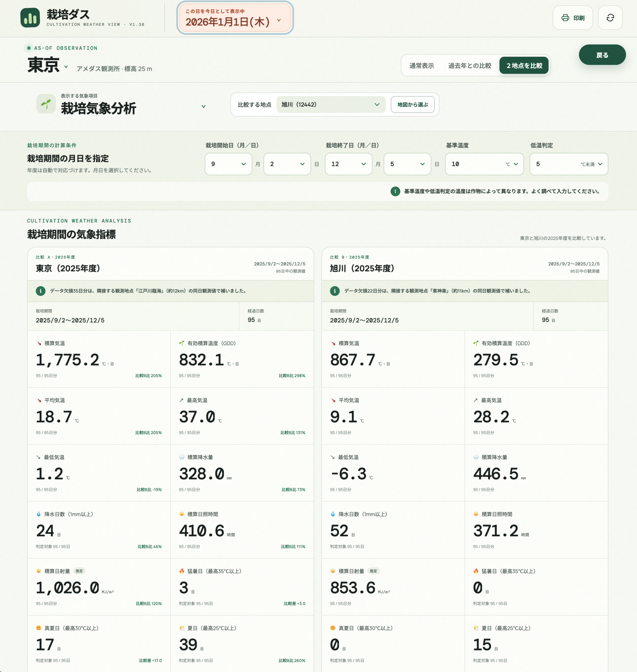
Task: Click the 栽培期間の気象指標 section heading
Action: click(x=71, y=234)
